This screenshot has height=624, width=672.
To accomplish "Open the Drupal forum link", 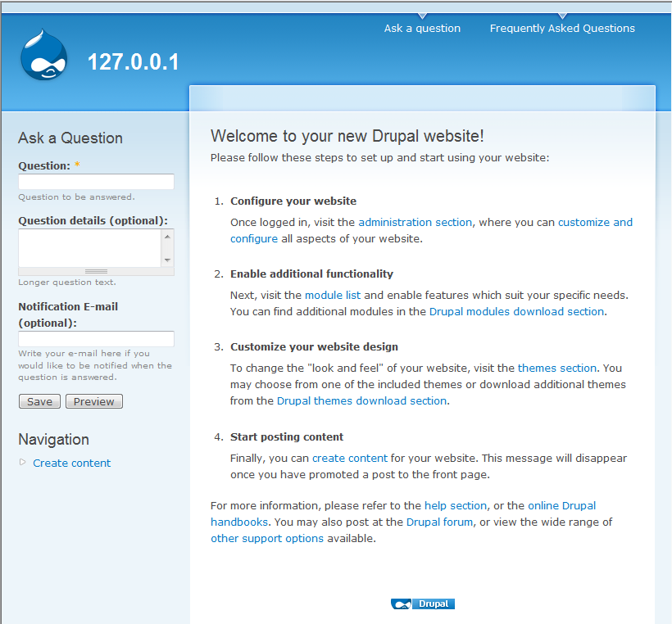I will click(439, 522).
